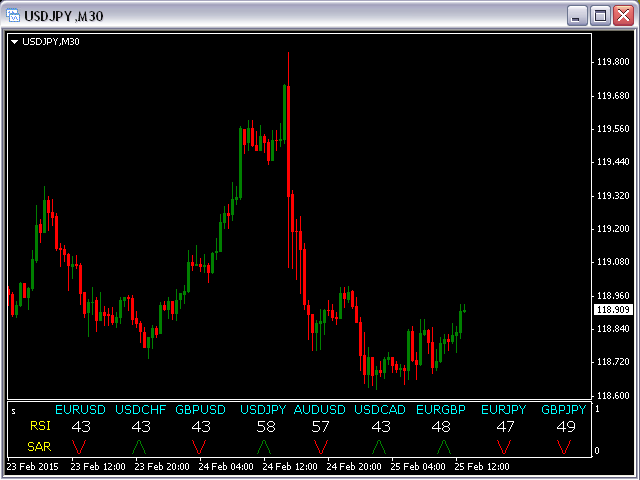Click the 119.800 price scale label
This screenshot has width=640, height=480.
(613, 62)
